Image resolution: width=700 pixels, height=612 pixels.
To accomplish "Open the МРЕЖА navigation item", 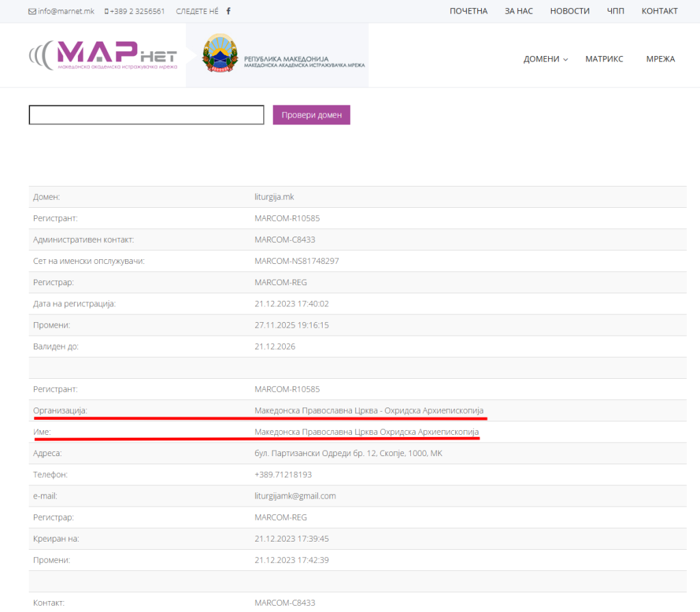I will [x=660, y=59].
